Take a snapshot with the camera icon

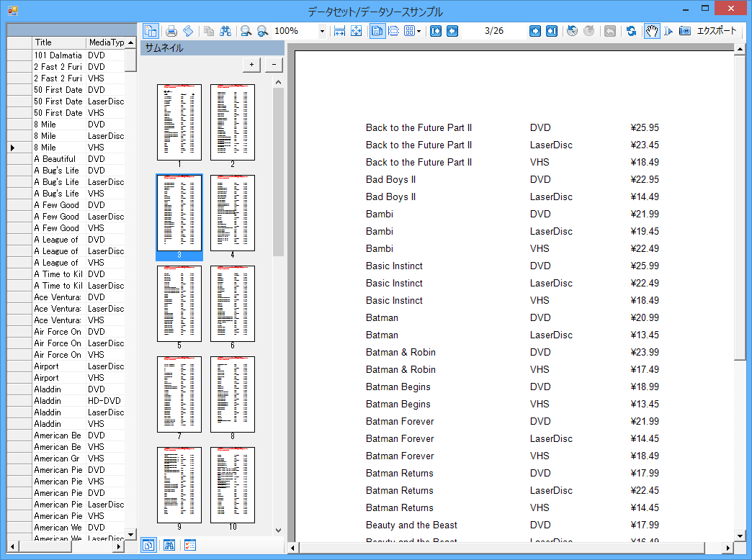tap(684, 31)
